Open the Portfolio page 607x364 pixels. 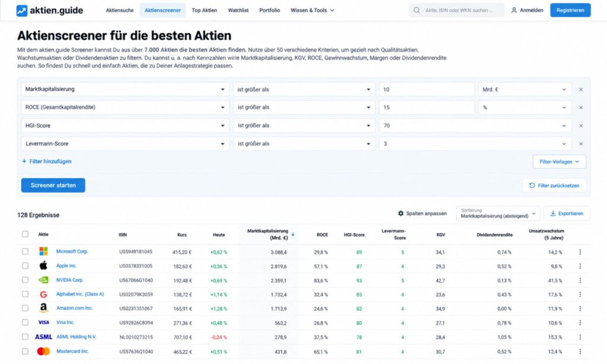pos(270,11)
